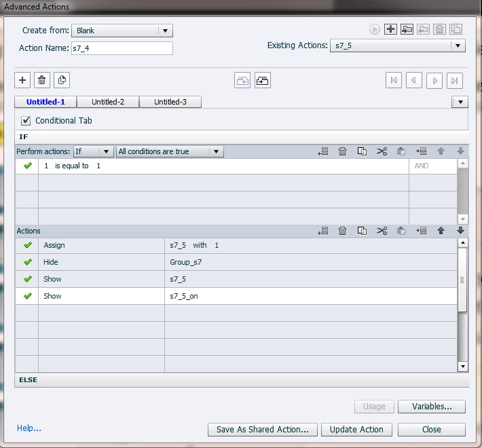482x448 pixels.
Task: Click the actions list scroll-up arrow
Action: tap(462, 243)
